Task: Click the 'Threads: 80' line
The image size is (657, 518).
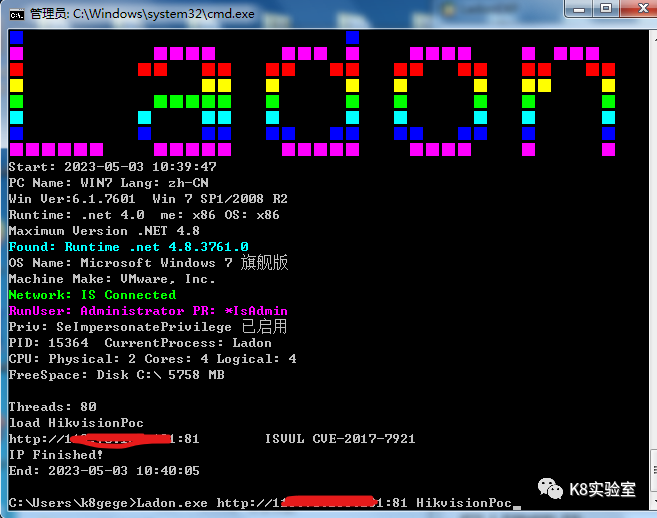Action: (52, 407)
